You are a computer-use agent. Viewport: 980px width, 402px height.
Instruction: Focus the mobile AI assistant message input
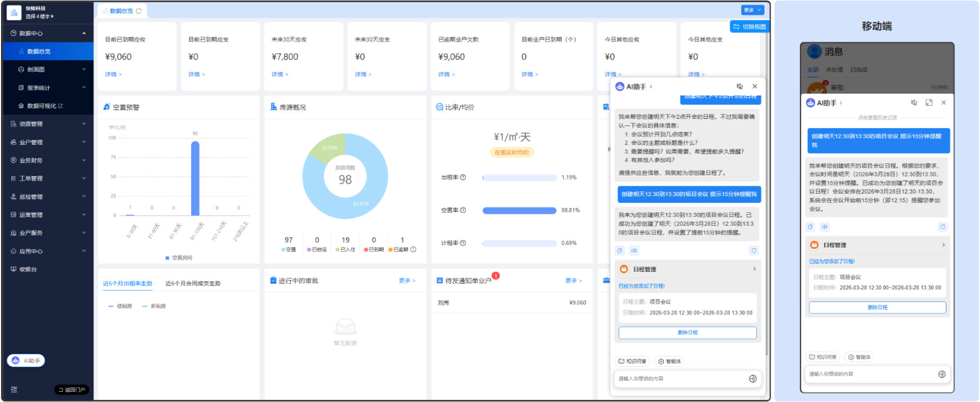[x=871, y=374]
